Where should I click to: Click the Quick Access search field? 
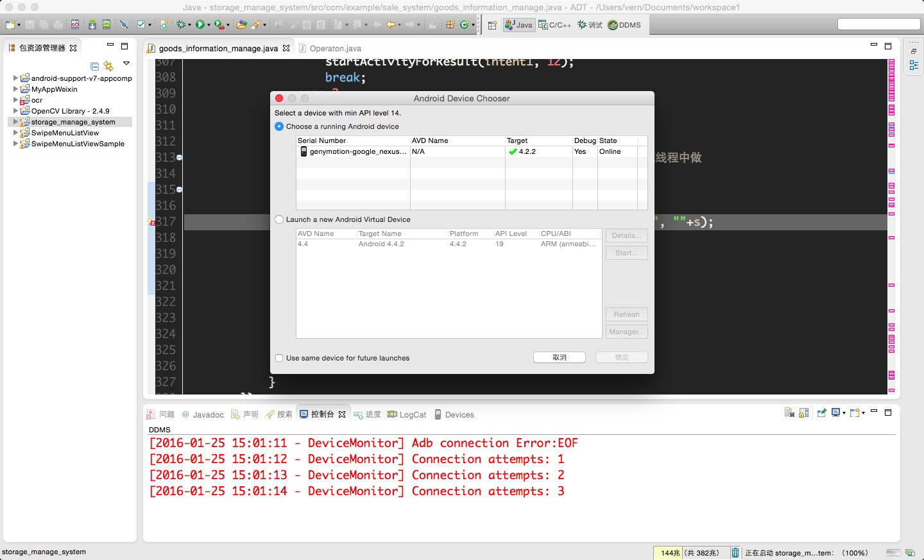pyautogui.click(x=879, y=24)
